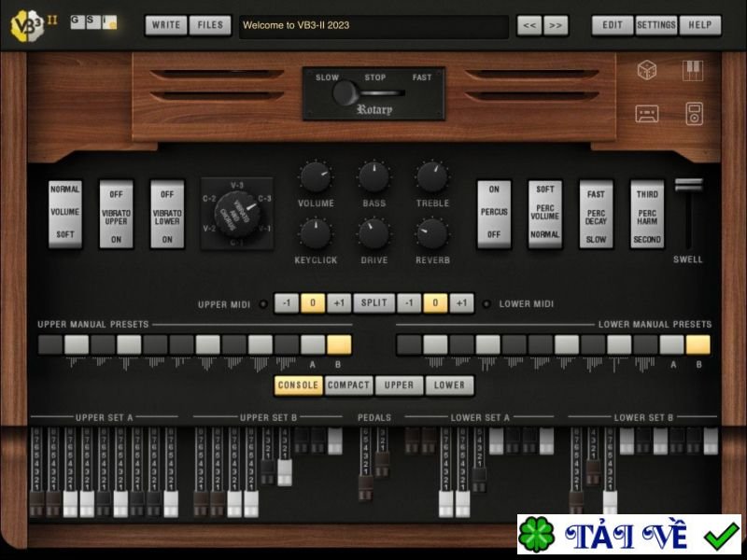Image resolution: width=747 pixels, height=560 pixels.
Task: Open the virtual keyboard icon
Action: (x=693, y=70)
